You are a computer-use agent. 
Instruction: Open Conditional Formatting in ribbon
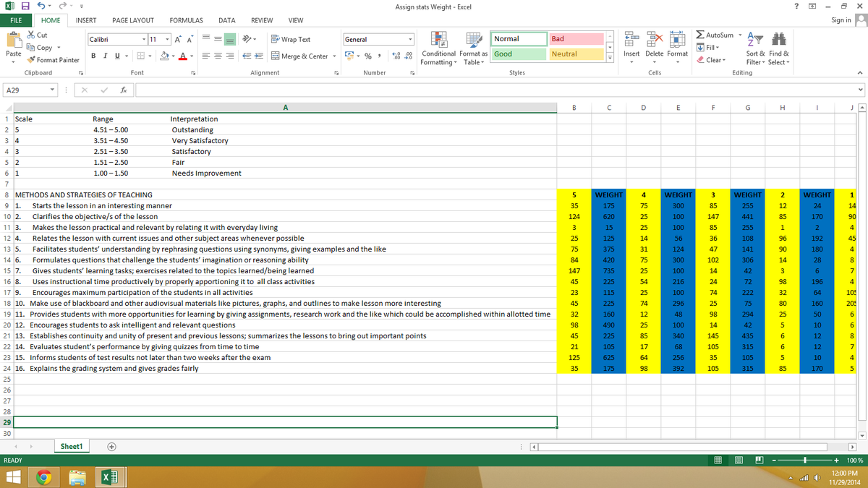[438, 48]
